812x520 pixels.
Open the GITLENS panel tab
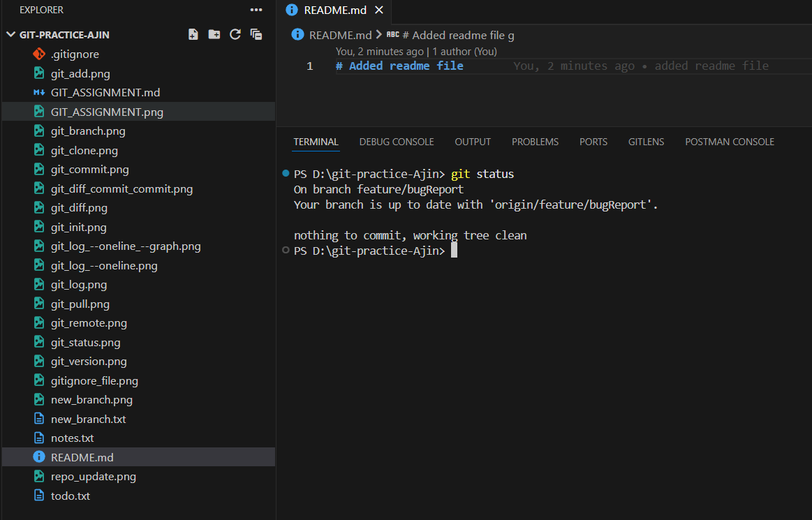(x=646, y=141)
